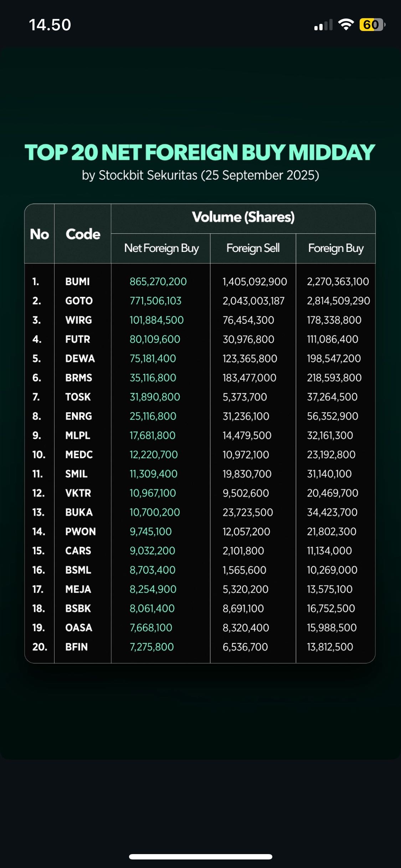Tap the Wi-Fi status icon
The width and height of the screenshot is (401, 868).
click(x=346, y=25)
